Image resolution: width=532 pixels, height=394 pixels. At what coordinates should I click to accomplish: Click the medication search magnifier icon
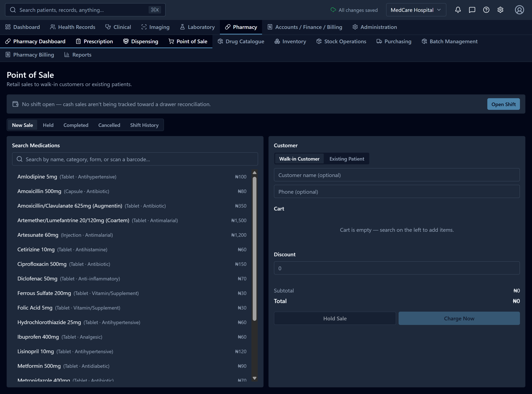point(20,159)
